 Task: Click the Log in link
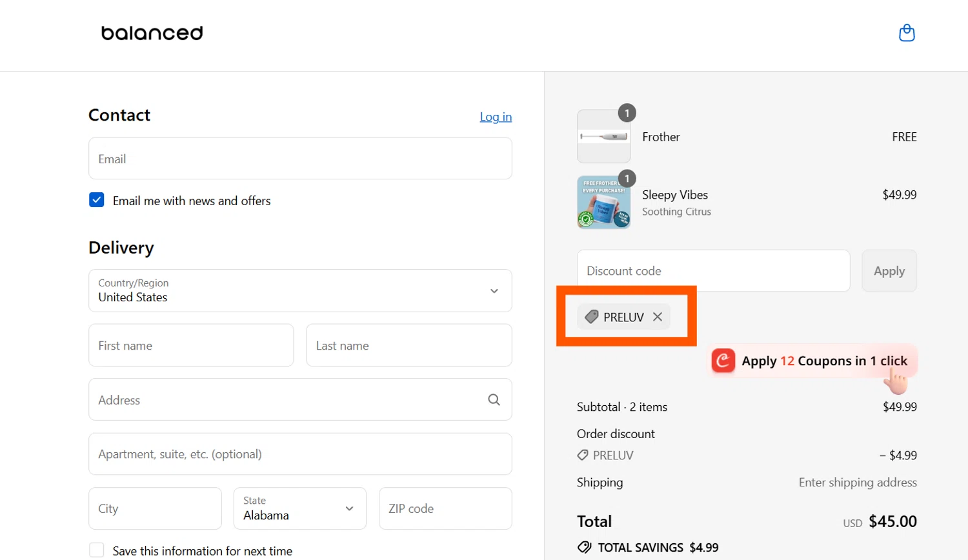496,117
